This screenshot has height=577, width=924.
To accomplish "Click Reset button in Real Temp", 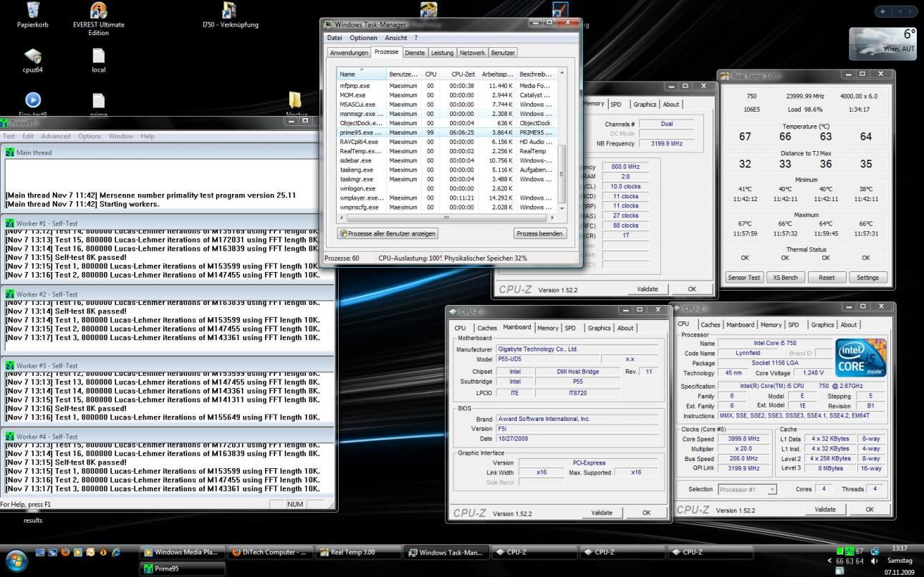I will (x=827, y=278).
